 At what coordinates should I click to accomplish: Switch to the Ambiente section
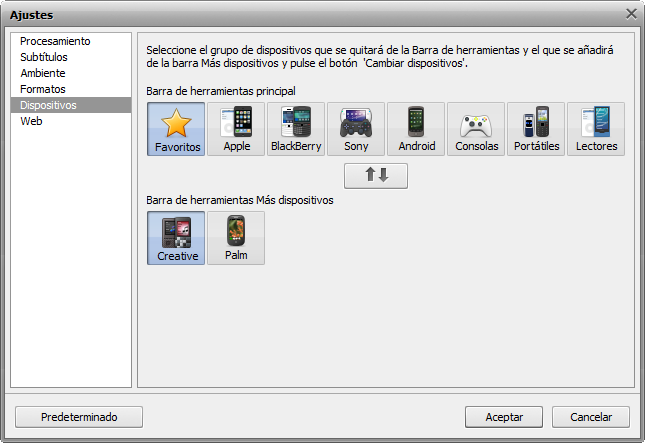coord(71,73)
